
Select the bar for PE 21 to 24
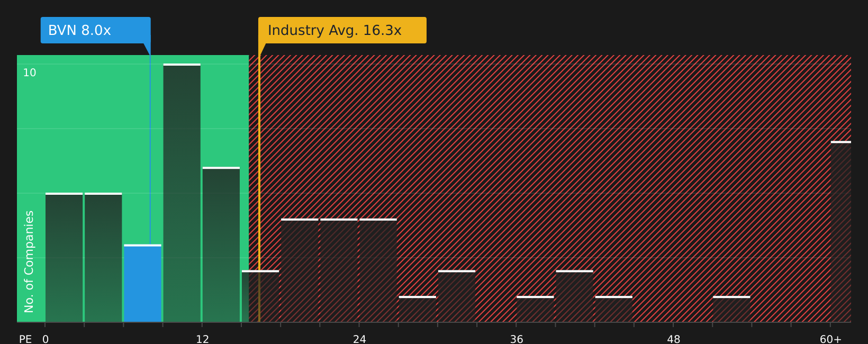click(339, 270)
